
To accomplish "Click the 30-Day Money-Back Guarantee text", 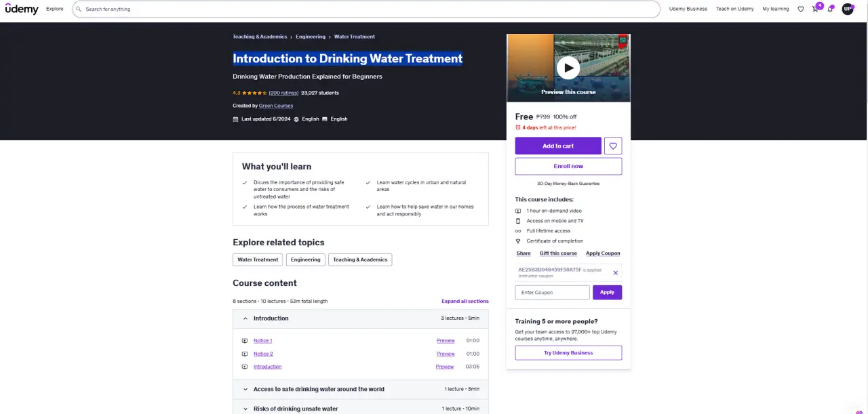I will [568, 184].
